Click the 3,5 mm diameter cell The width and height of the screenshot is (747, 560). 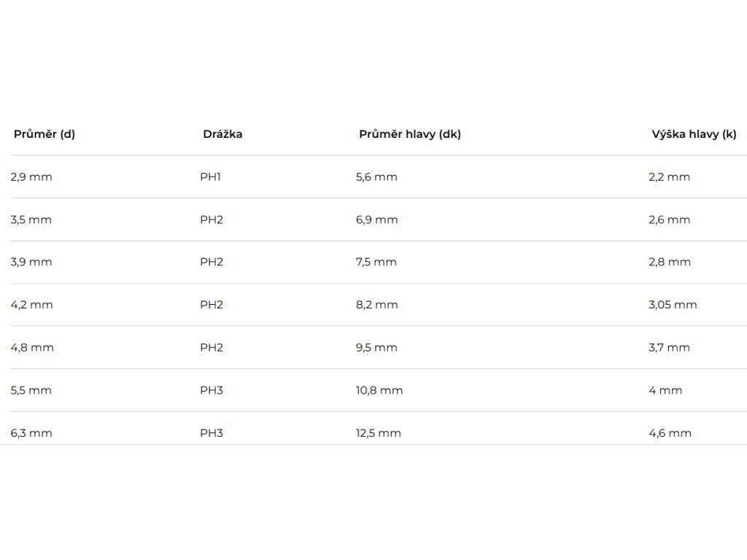31,219
